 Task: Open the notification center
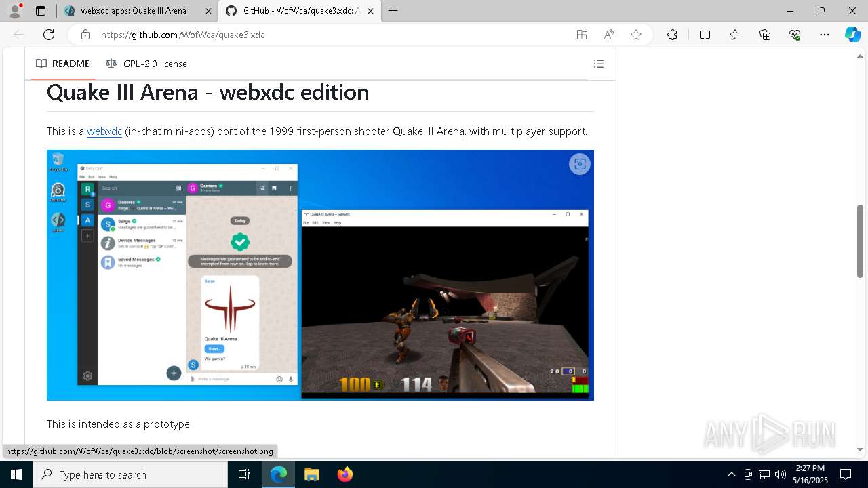coord(846,474)
